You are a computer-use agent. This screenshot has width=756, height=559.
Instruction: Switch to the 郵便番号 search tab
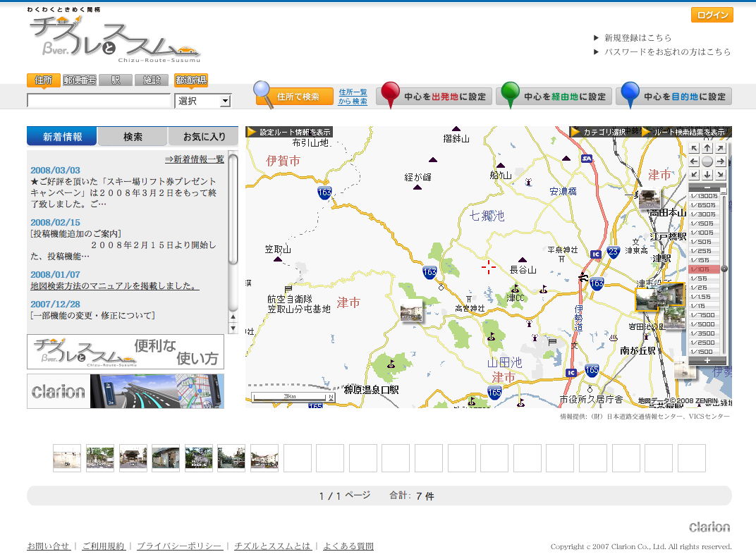80,80
